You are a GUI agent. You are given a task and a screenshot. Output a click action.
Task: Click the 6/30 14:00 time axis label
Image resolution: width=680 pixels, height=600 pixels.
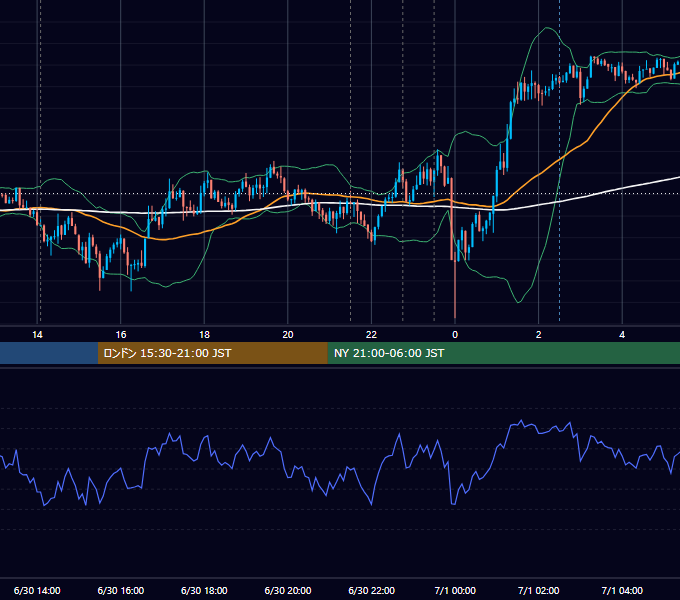[37, 590]
